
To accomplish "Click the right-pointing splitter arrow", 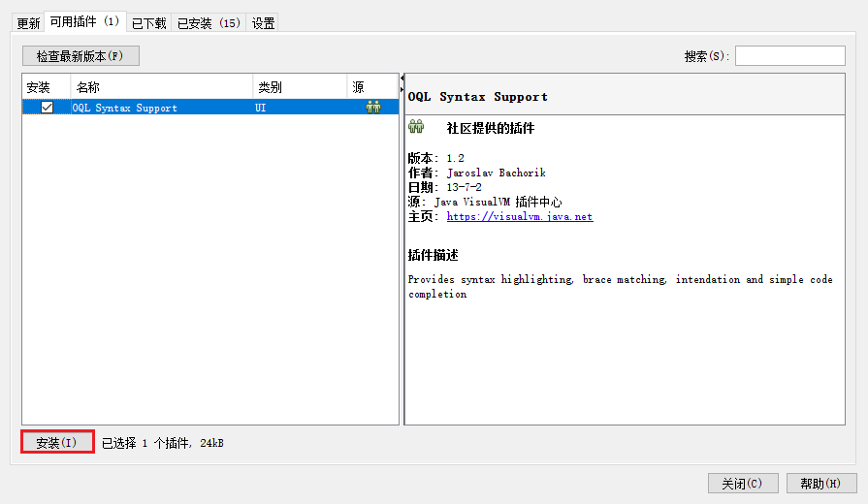I will point(402,91).
